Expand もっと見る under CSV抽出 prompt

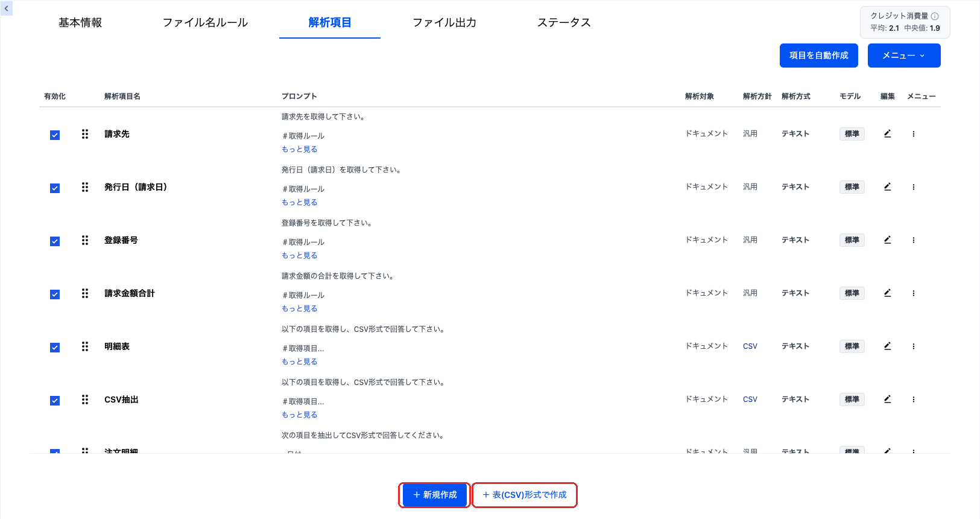pos(300,415)
